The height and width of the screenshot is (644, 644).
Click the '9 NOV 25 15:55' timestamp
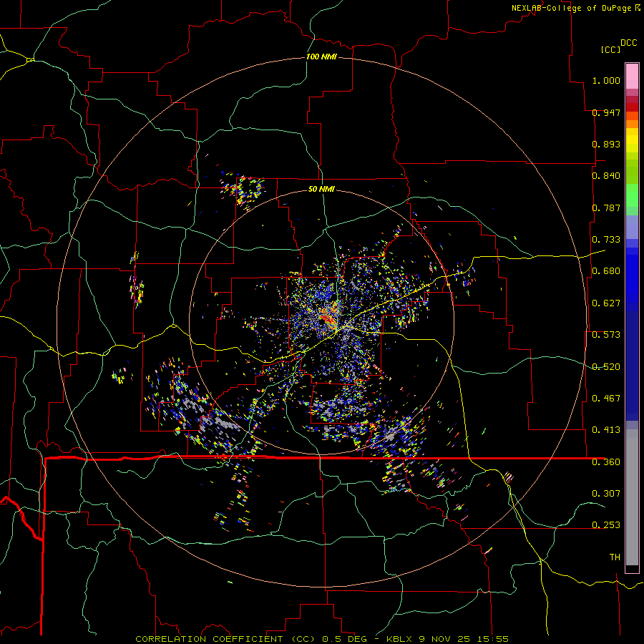[x=464, y=639]
